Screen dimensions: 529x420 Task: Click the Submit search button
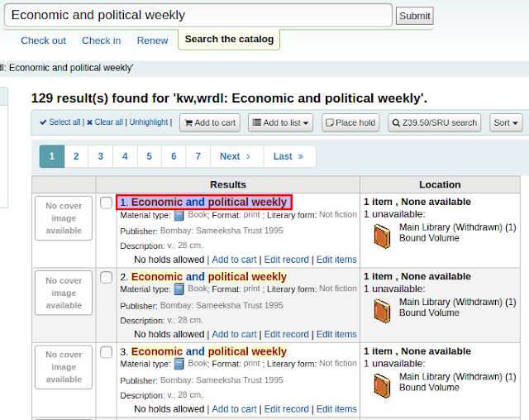click(415, 16)
